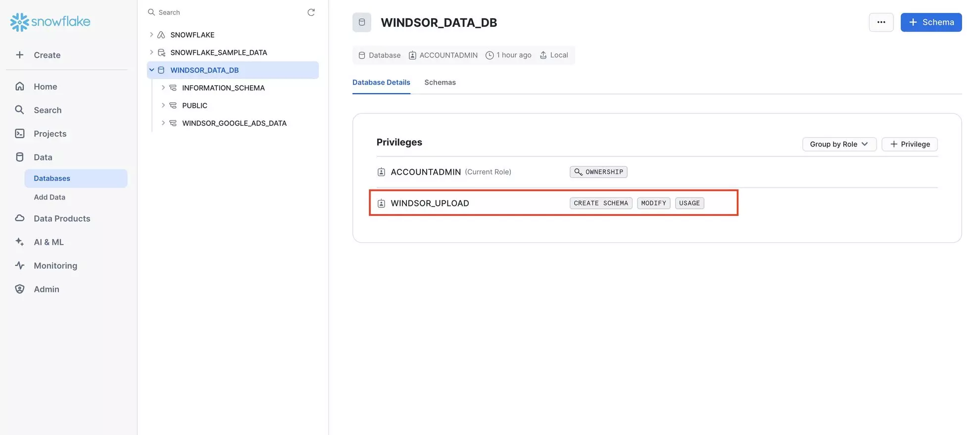
Task: Open the Data section
Action: (43, 157)
